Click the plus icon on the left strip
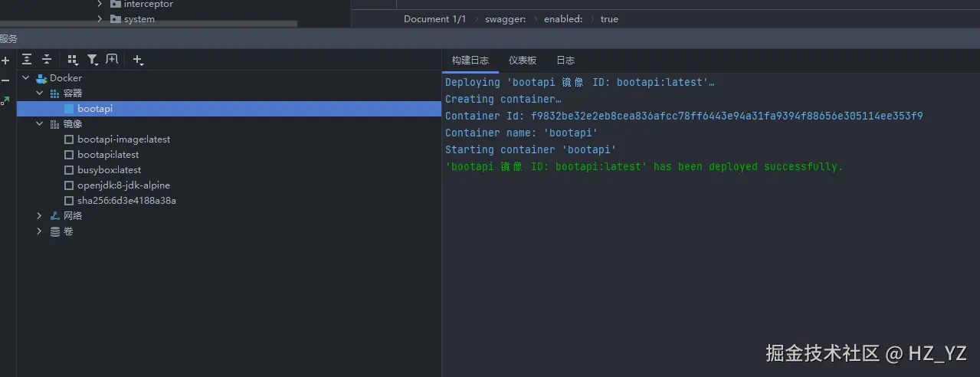The image size is (980, 377). click(5, 61)
